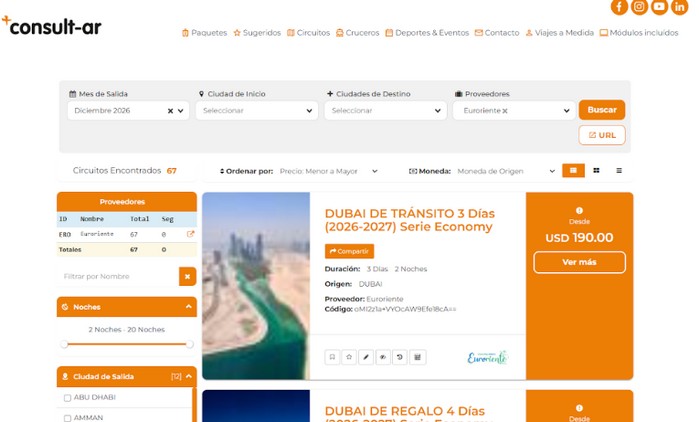Switch to grid view layout icon
699x422 pixels.
(x=596, y=171)
